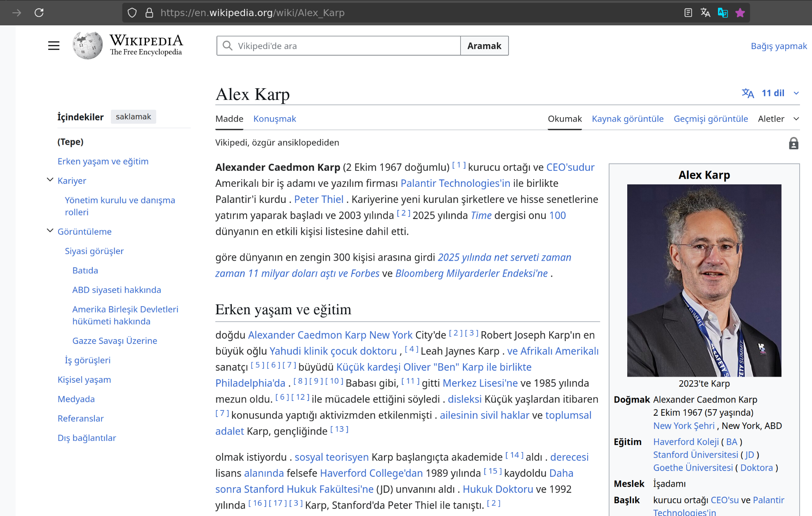
Task: Reload the page with browser refresh icon
Action: [39, 13]
